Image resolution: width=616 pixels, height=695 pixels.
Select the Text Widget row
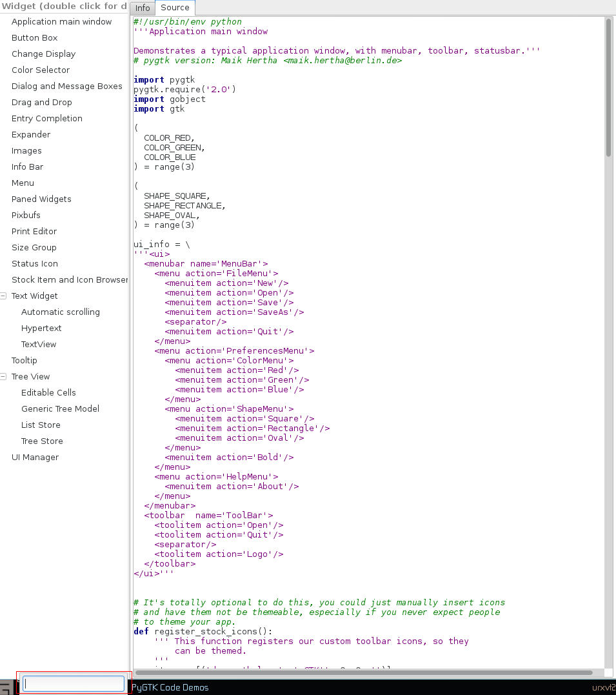pyautogui.click(x=35, y=296)
